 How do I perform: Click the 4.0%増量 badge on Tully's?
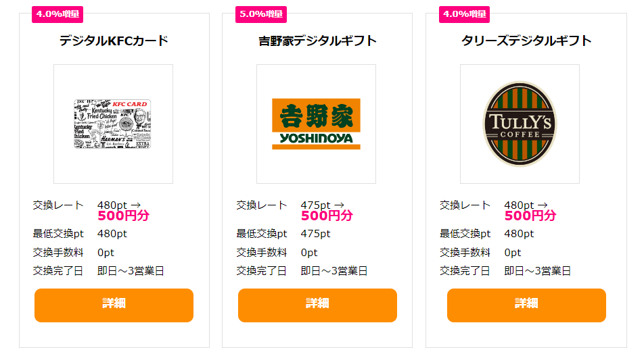coord(464,14)
